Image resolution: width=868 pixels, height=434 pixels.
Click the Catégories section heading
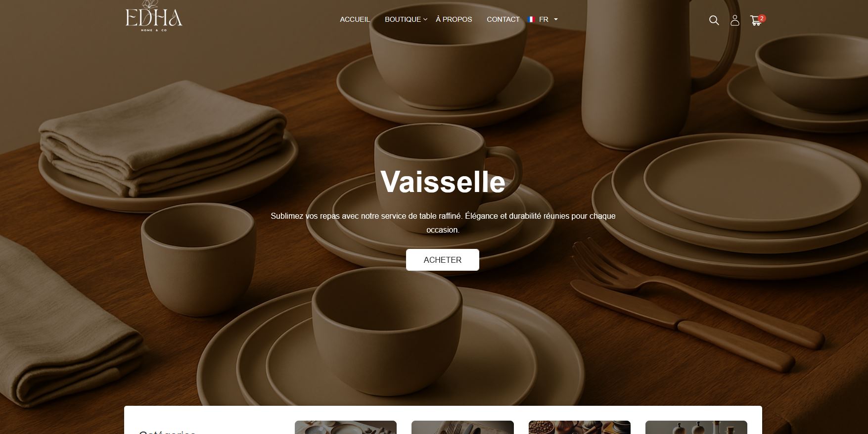(x=167, y=432)
